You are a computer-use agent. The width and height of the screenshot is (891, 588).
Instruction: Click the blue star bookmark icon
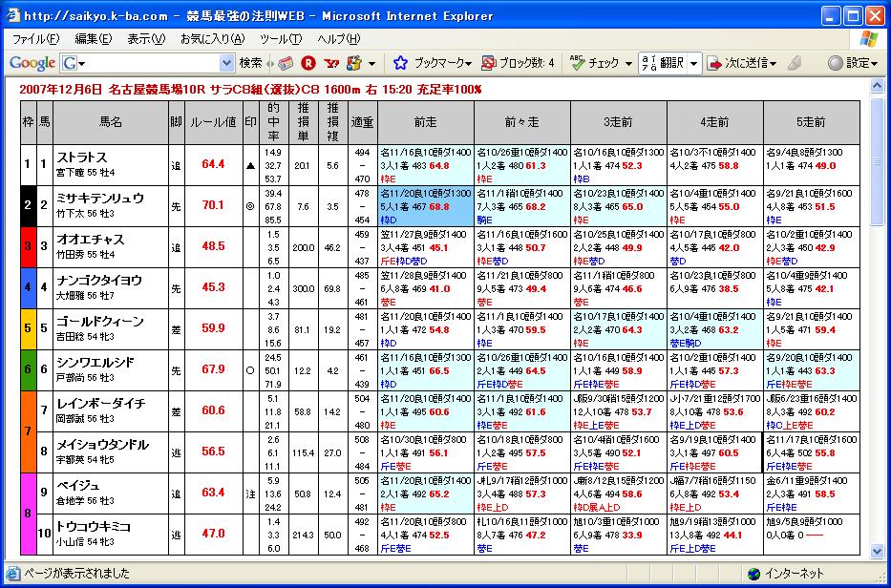pos(400,63)
